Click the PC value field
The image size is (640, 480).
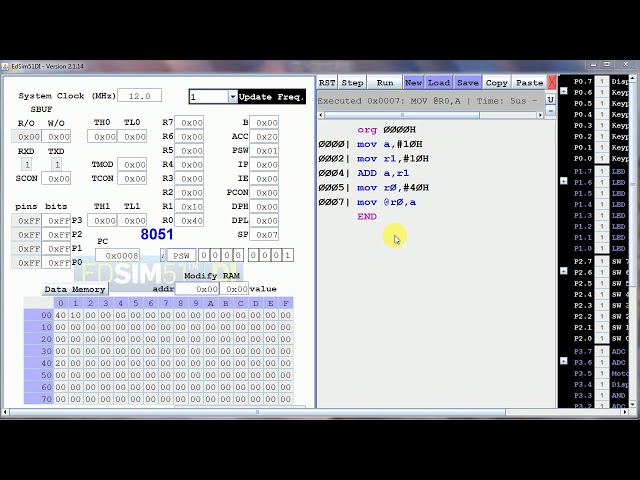click(118, 256)
